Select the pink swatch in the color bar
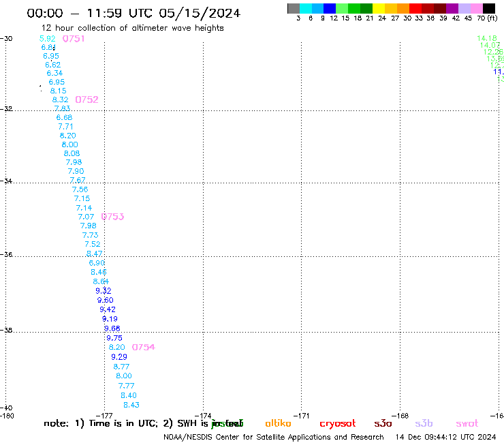504x443 pixels. pyautogui.click(x=476, y=8)
